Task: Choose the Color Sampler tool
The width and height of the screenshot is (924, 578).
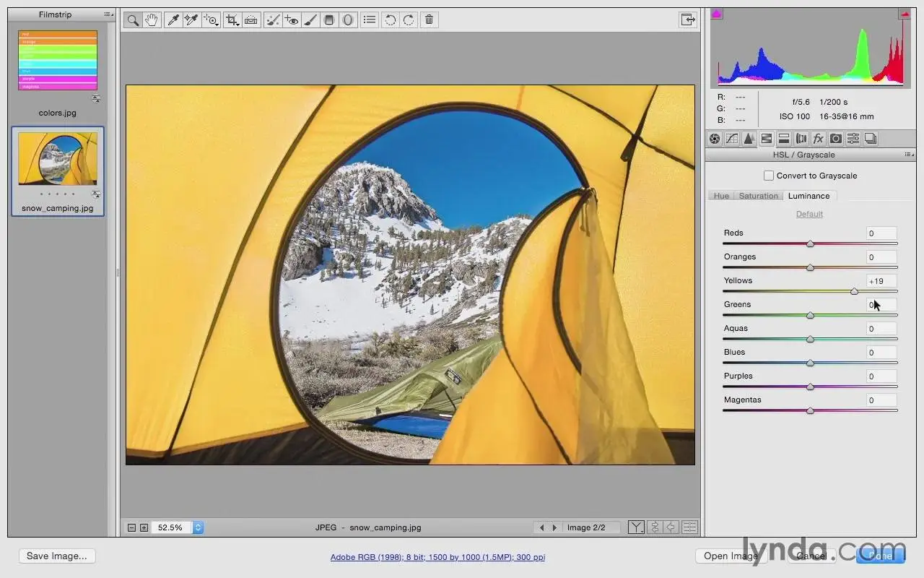Action: point(191,20)
